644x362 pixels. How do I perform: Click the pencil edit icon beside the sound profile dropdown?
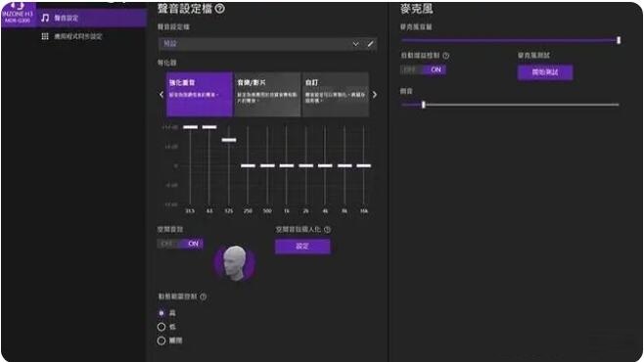click(x=370, y=44)
